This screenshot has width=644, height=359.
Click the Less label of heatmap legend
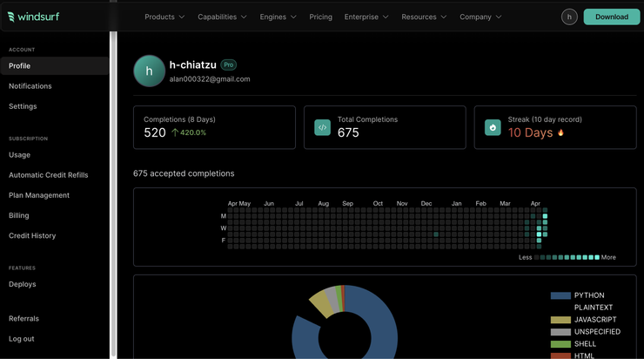[x=526, y=257]
